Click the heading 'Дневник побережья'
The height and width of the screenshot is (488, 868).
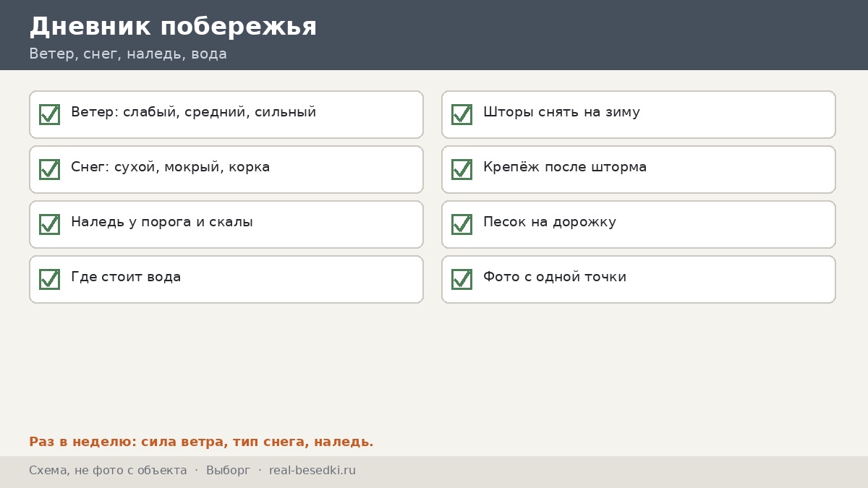[173, 27]
